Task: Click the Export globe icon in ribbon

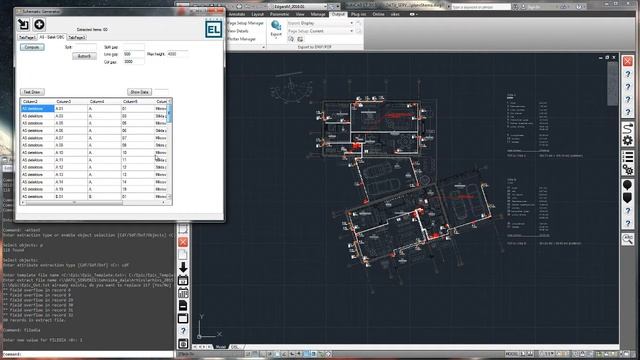Action: click(276, 26)
